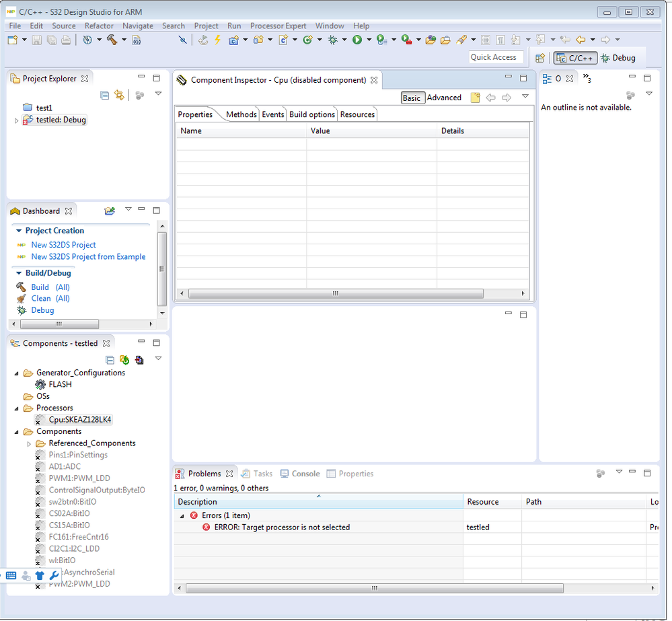Expand the testled: Debug project
This screenshot has width=672, height=621.
(x=16, y=120)
